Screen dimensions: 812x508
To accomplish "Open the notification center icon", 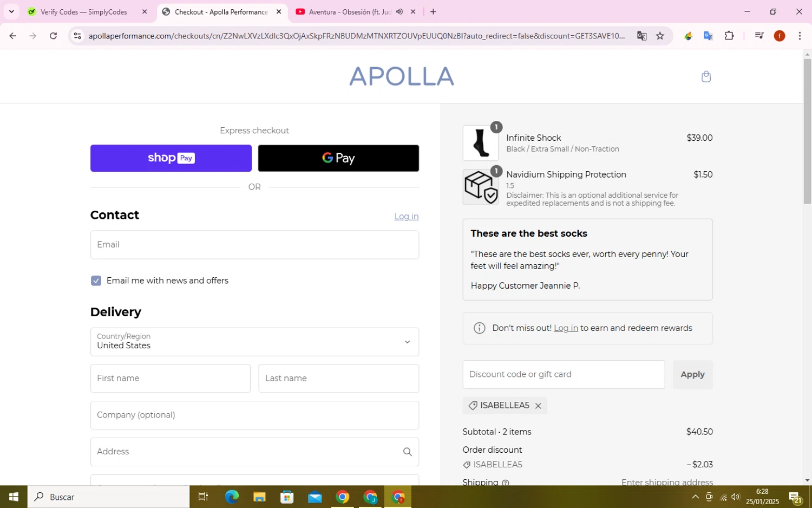I will point(795,497).
